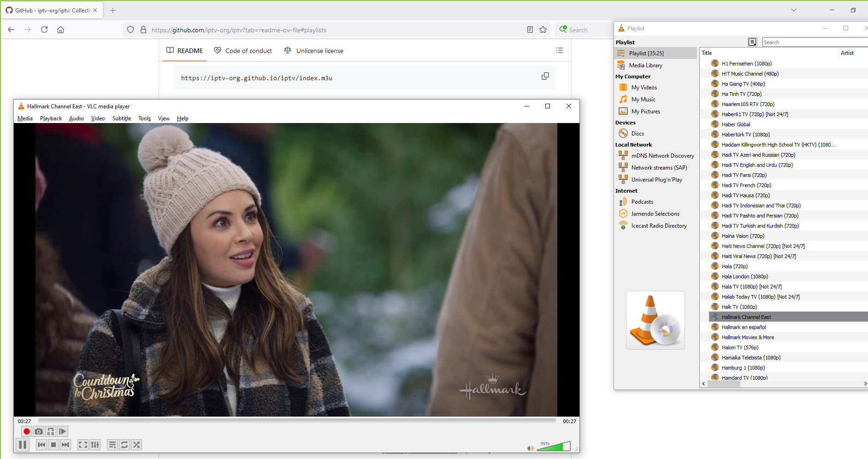Switch to Unlicense license tab

(314, 51)
